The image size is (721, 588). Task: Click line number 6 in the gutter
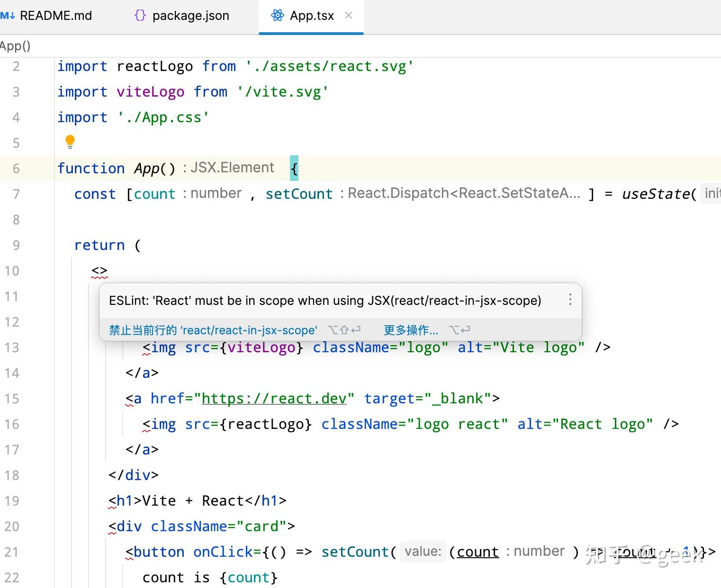click(x=16, y=169)
